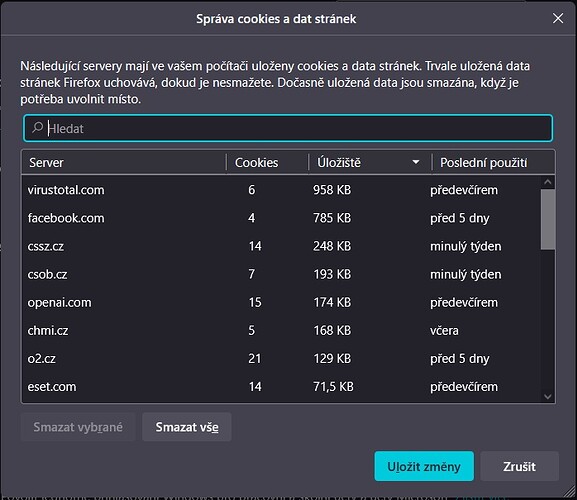Select the openai.com row

281,302
